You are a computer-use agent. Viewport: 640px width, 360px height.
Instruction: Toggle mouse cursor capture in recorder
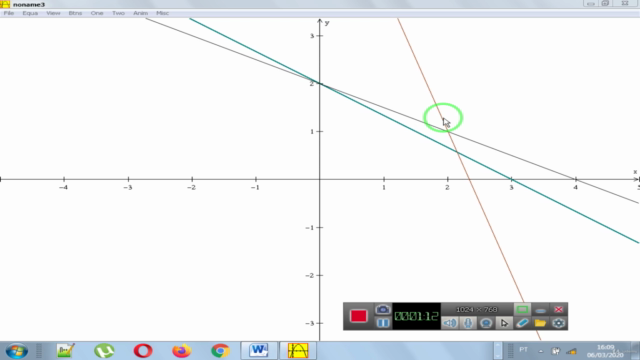click(504, 323)
